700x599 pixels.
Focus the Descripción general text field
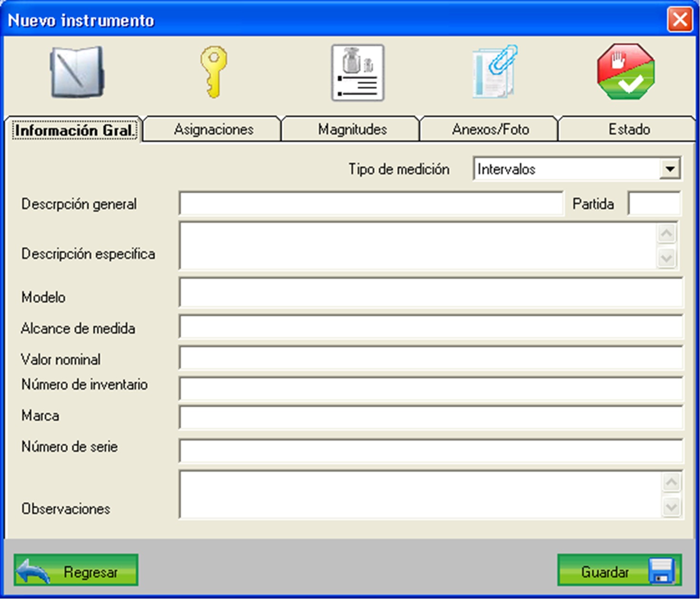point(371,204)
